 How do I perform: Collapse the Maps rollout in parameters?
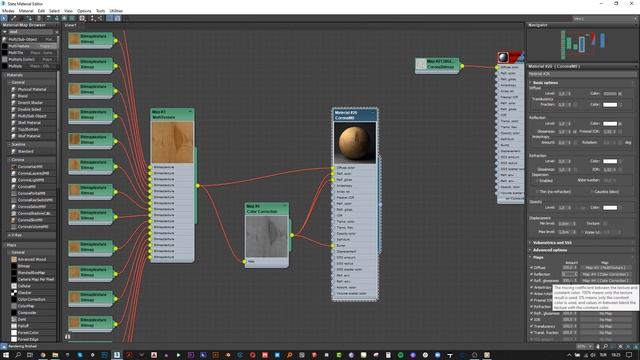coord(538,257)
